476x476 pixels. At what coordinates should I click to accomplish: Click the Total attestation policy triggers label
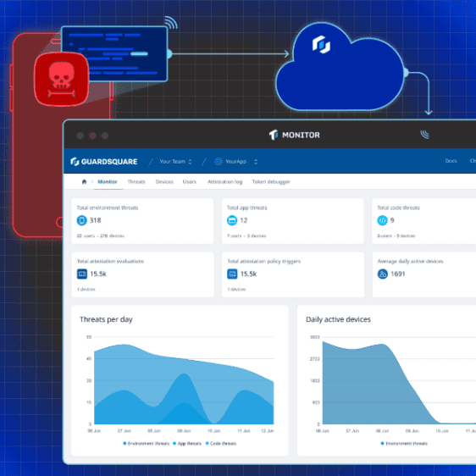click(263, 262)
